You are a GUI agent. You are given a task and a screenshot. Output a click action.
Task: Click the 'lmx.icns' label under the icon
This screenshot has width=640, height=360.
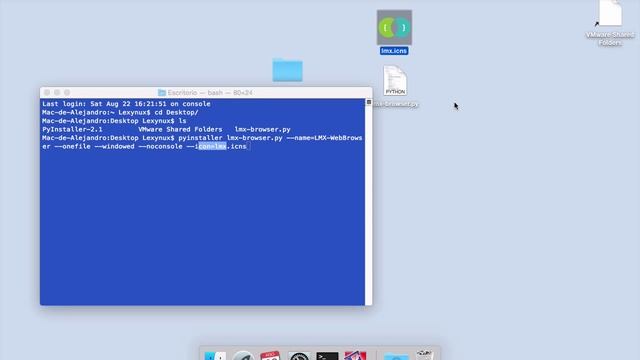[x=394, y=51]
